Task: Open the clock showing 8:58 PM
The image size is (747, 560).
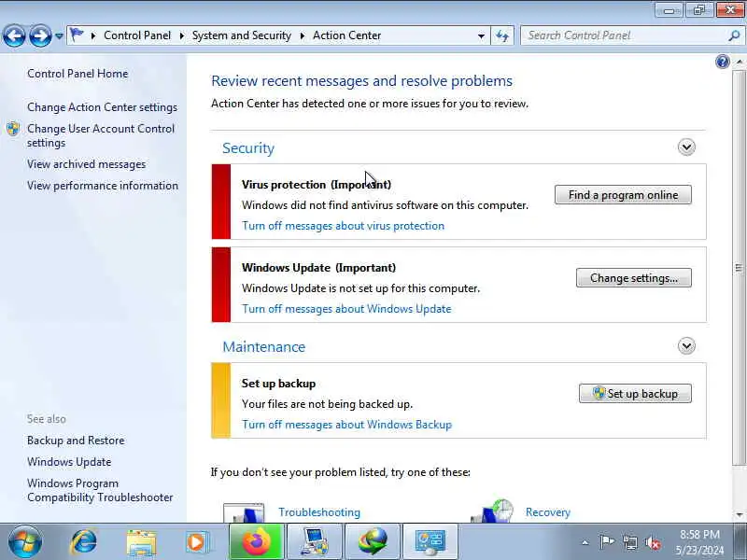Action: (699, 542)
